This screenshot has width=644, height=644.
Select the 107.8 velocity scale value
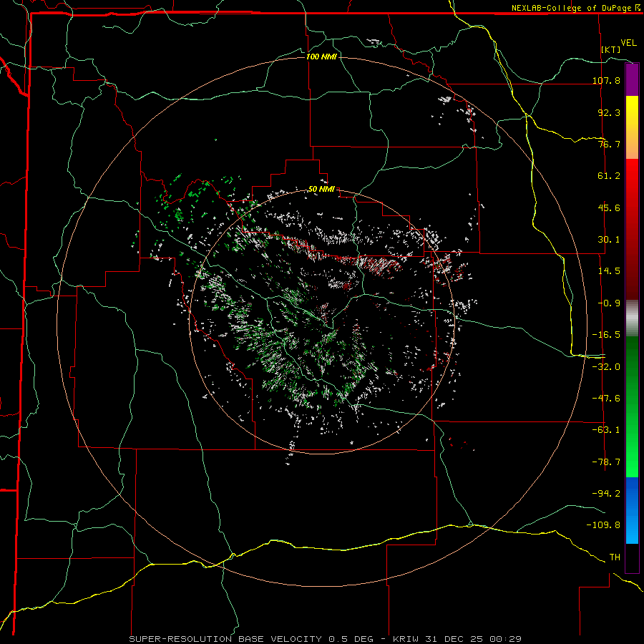point(606,80)
